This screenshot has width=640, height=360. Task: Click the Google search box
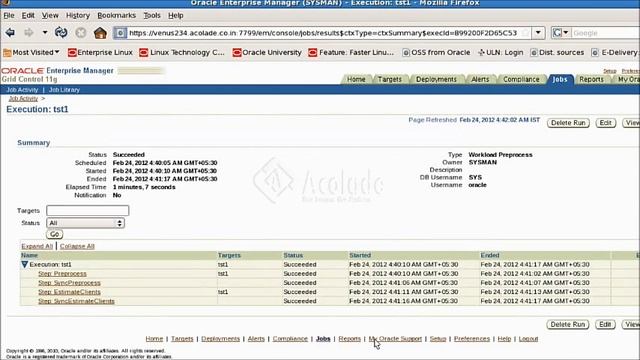coord(605,33)
